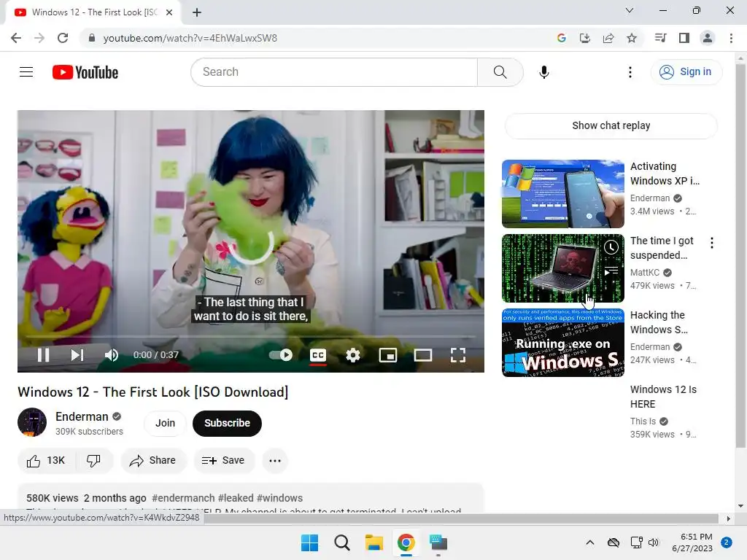Open Running .exe on Windows S thumbnail
This screenshot has height=560, width=747.
[x=562, y=343]
